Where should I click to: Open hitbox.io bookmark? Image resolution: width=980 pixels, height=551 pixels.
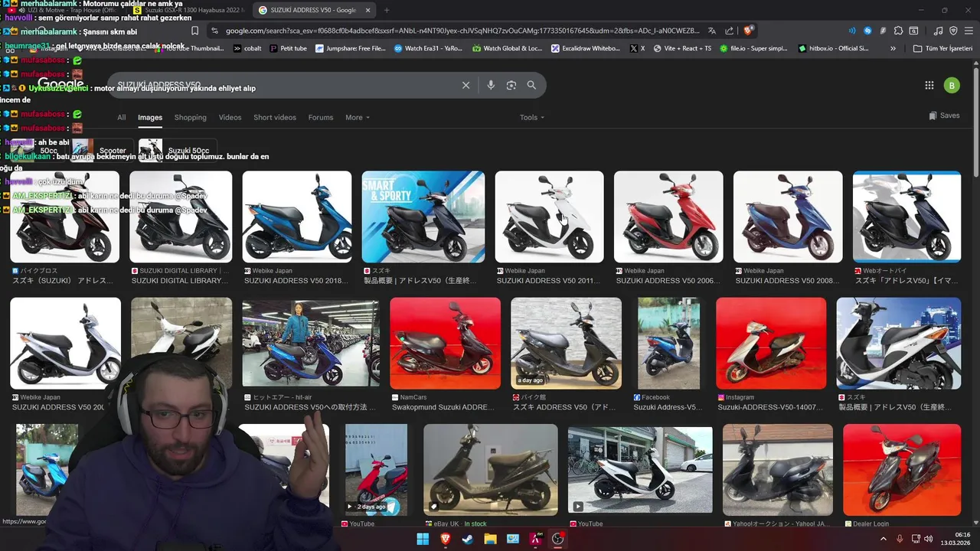[833, 48]
